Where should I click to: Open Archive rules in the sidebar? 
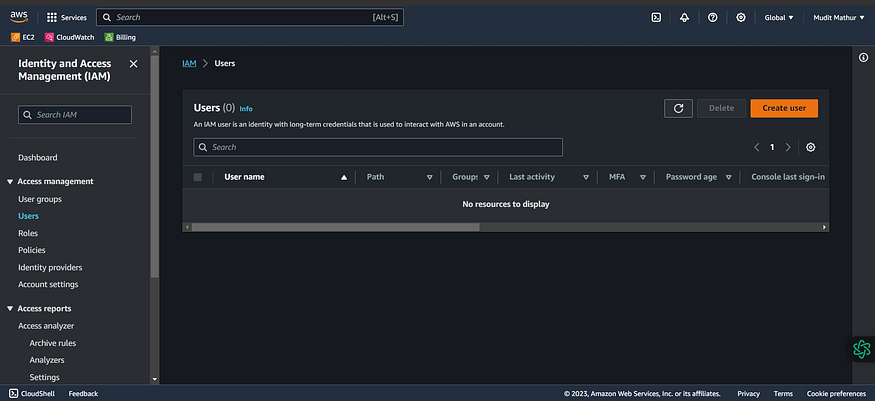52,343
